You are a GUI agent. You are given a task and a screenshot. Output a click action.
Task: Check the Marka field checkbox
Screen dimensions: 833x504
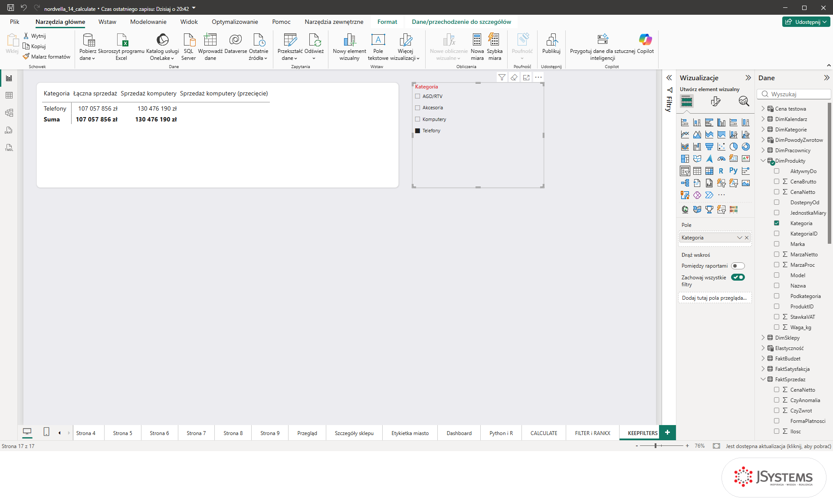click(x=777, y=244)
